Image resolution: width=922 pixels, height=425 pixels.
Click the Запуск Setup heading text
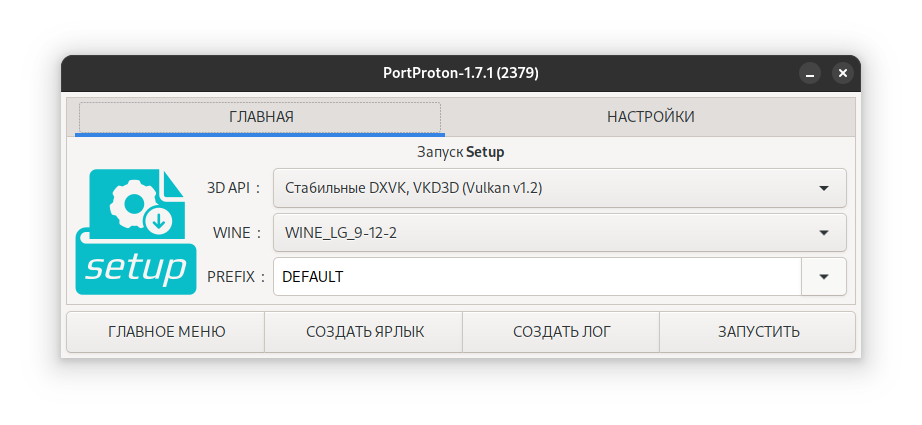coord(460,152)
